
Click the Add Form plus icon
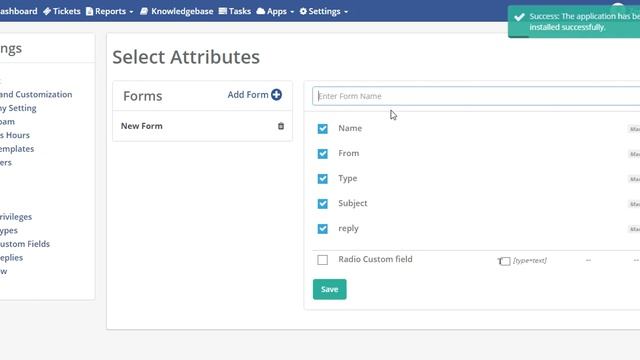tap(276, 95)
